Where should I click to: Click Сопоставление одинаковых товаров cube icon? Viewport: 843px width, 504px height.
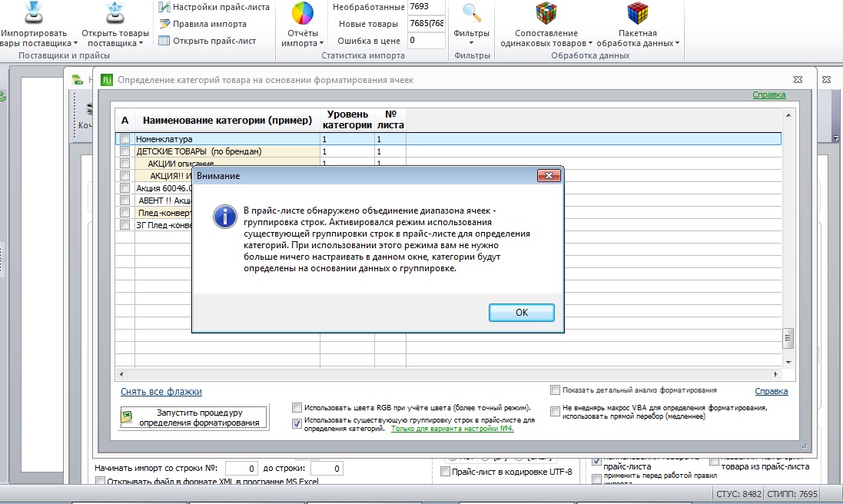(x=546, y=13)
